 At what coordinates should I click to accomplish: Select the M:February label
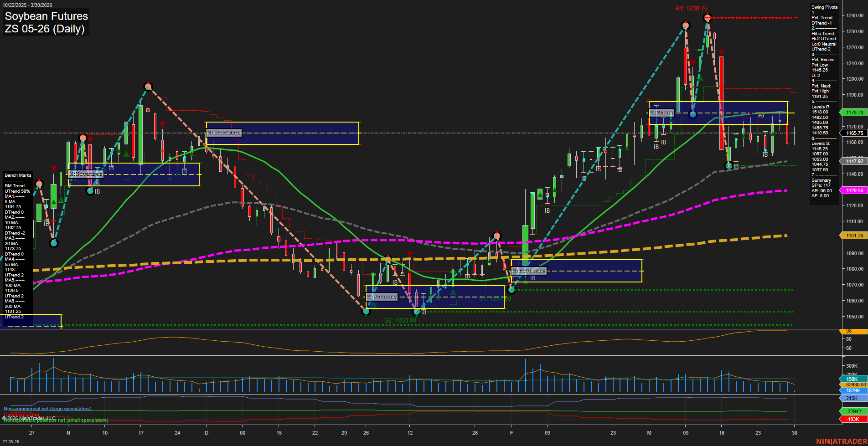[529, 271]
